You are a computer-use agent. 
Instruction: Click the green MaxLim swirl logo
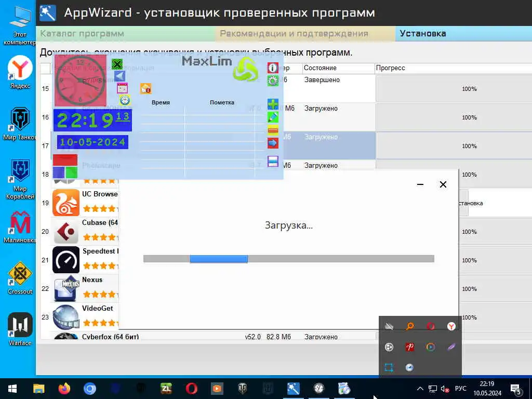click(246, 69)
